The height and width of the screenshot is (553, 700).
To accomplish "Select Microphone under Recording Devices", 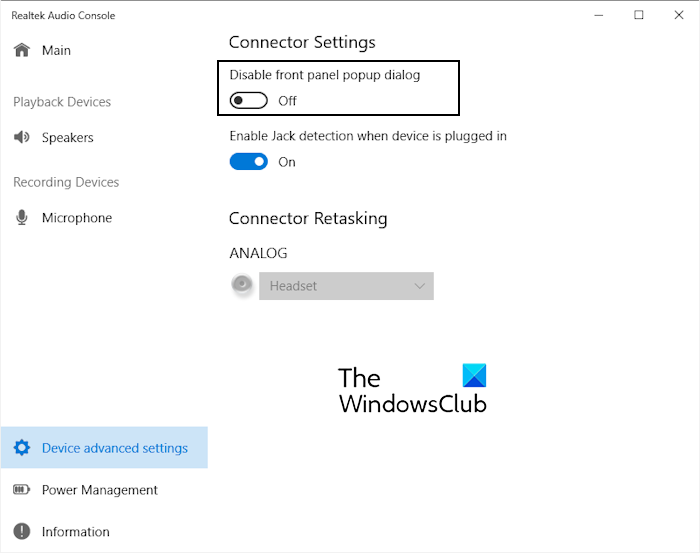I will 77,218.
